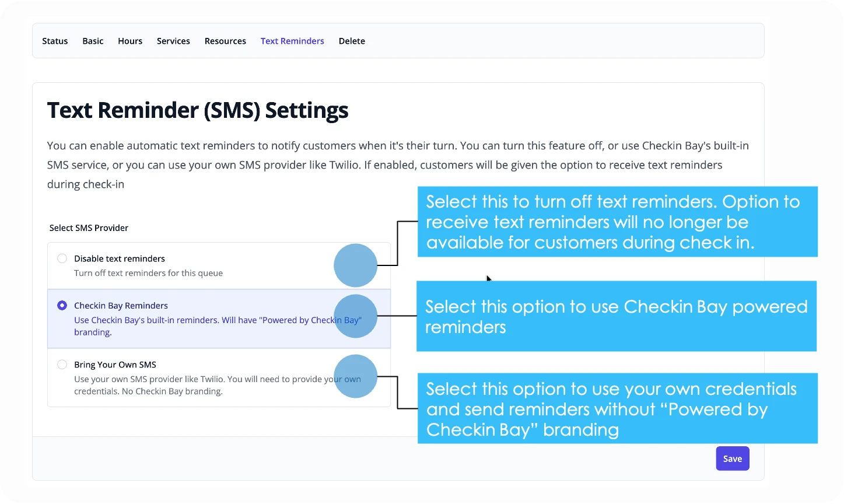Switch to the Hours tab
The image size is (844, 504).
(x=129, y=41)
